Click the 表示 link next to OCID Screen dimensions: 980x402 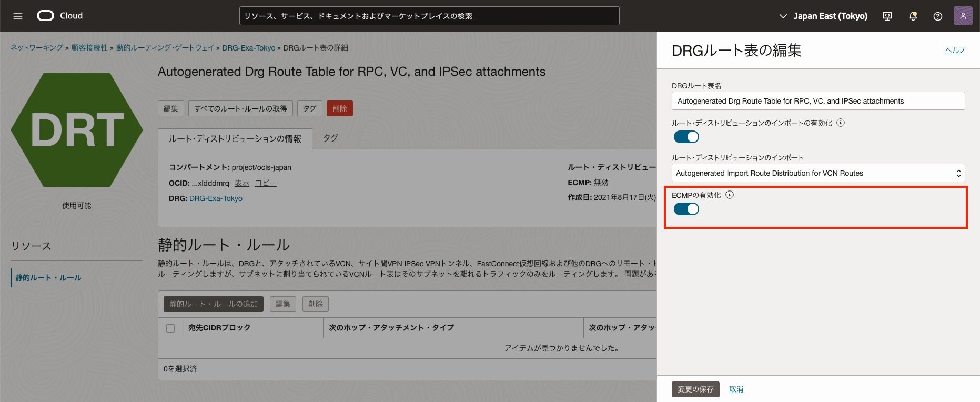242,183
